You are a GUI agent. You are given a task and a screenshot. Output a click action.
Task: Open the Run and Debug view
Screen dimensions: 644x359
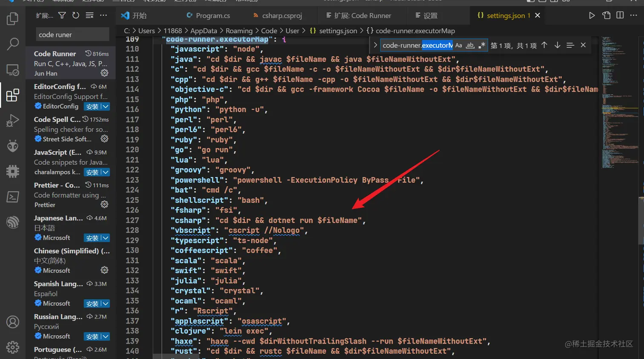tap(12, 121)
